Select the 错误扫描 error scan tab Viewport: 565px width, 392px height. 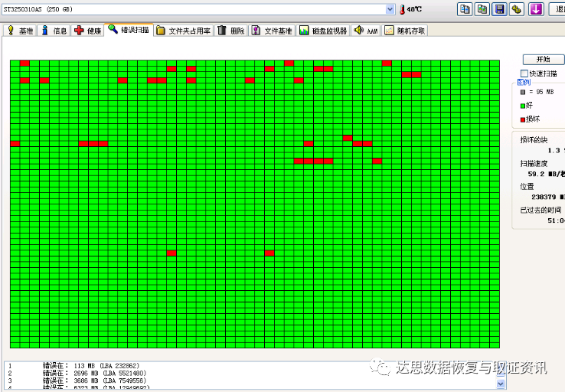click(129, 30)
